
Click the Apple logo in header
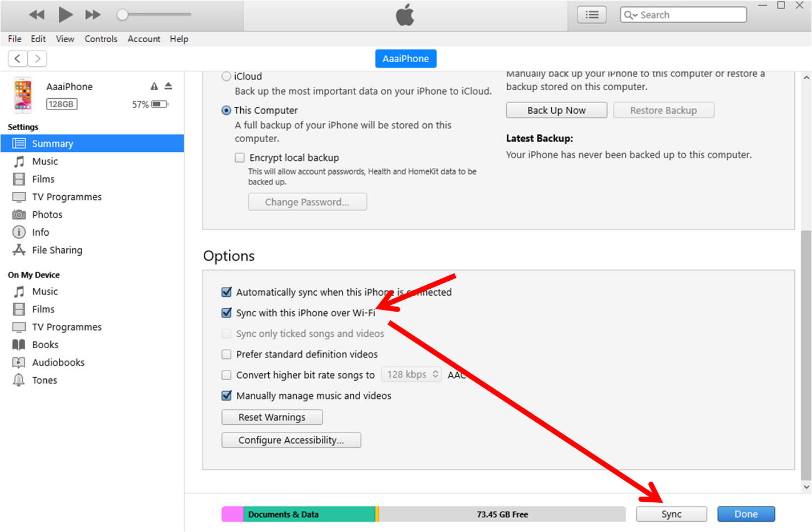click(405, 15)
